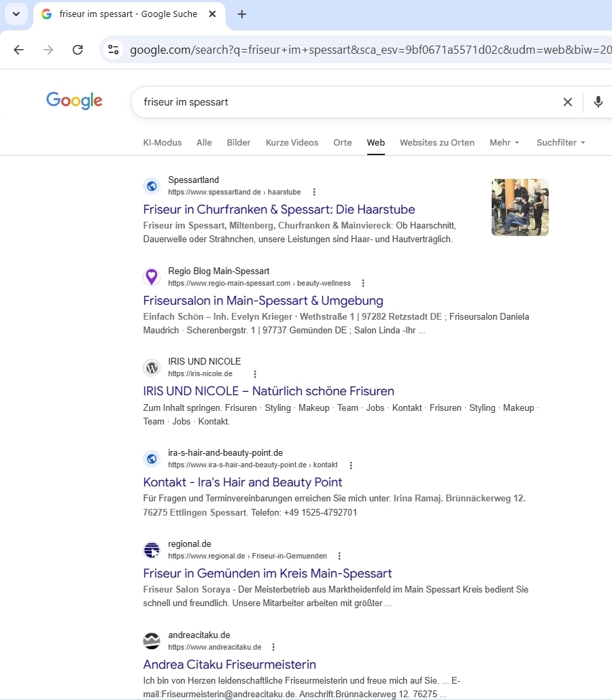Open new browser tab with plus icon
The height and width of the screenshot is (700, 612).
point(242,14)
